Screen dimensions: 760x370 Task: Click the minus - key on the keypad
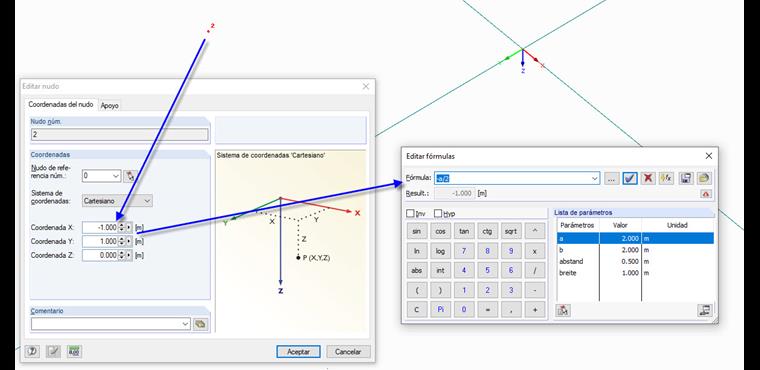point(535,290)
